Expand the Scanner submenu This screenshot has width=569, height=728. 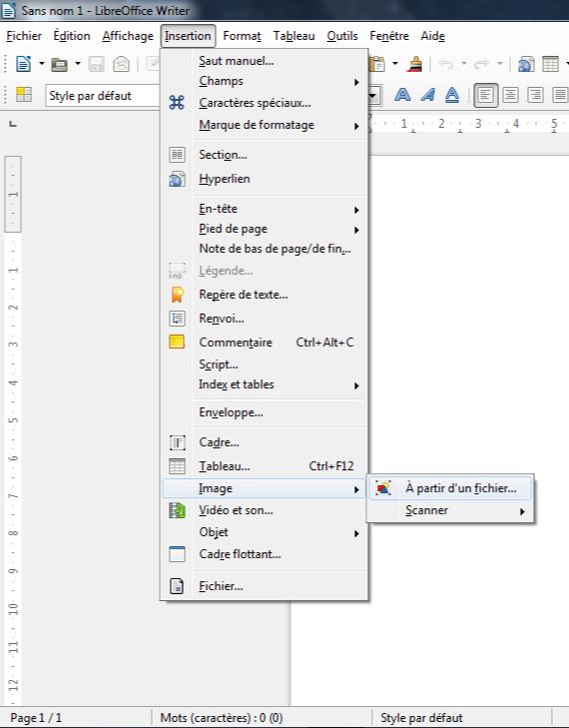pyautogui.click(x=450, y=510)
